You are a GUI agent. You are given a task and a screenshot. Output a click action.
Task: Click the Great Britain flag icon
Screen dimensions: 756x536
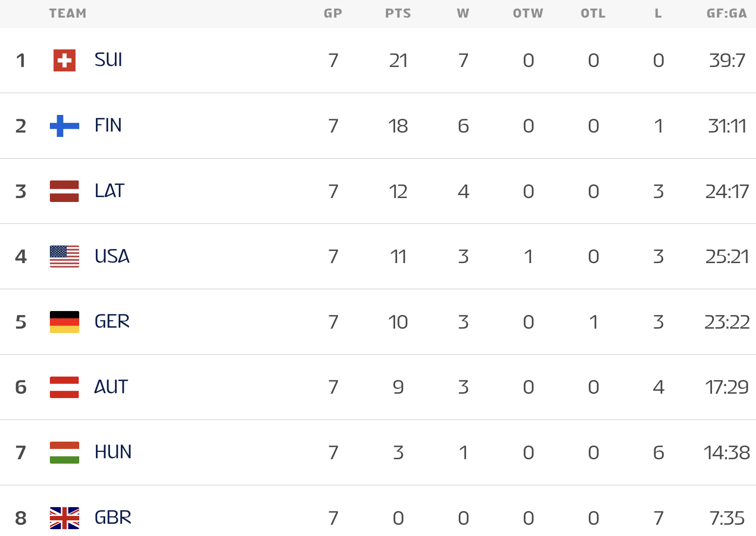tap(65, 518)
